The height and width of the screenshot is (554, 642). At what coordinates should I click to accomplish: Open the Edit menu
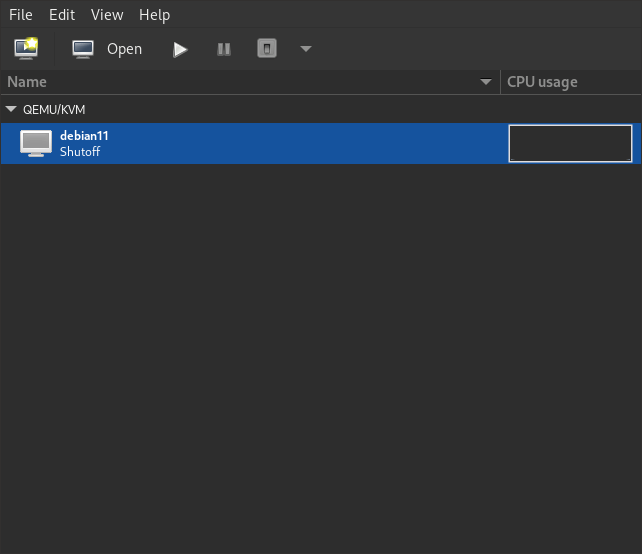62,15
